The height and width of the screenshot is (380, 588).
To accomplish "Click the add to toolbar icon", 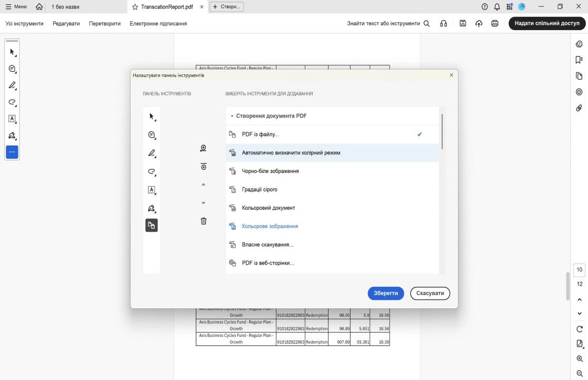I will pyautogui.click(x=203, y=148).
